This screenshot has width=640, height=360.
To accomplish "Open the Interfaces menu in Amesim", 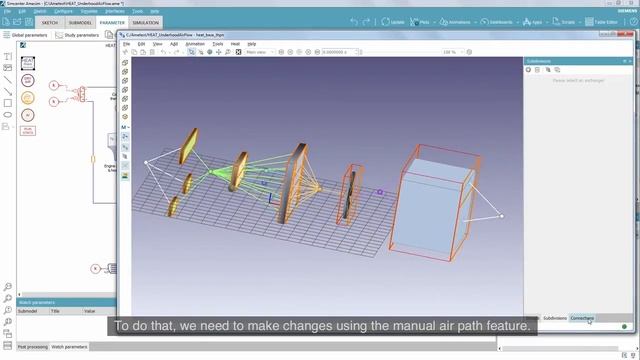I will (x=115, y=11).
